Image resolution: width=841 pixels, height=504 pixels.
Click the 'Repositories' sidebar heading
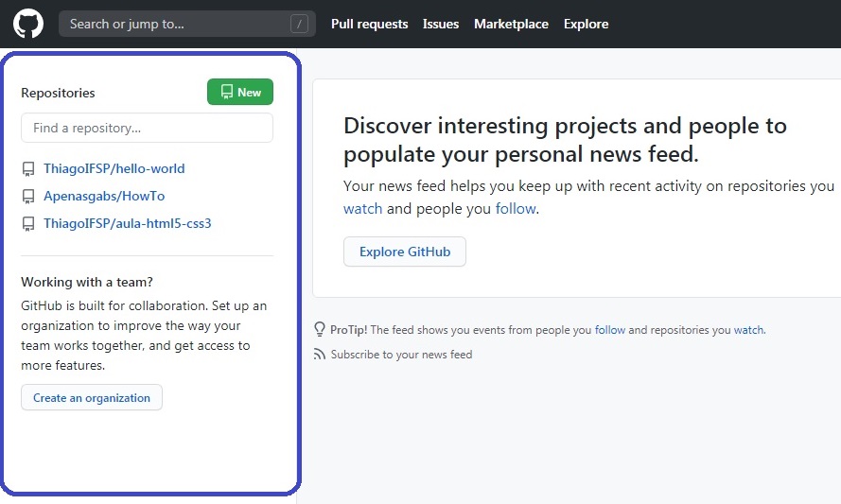(x=58, y=93)
